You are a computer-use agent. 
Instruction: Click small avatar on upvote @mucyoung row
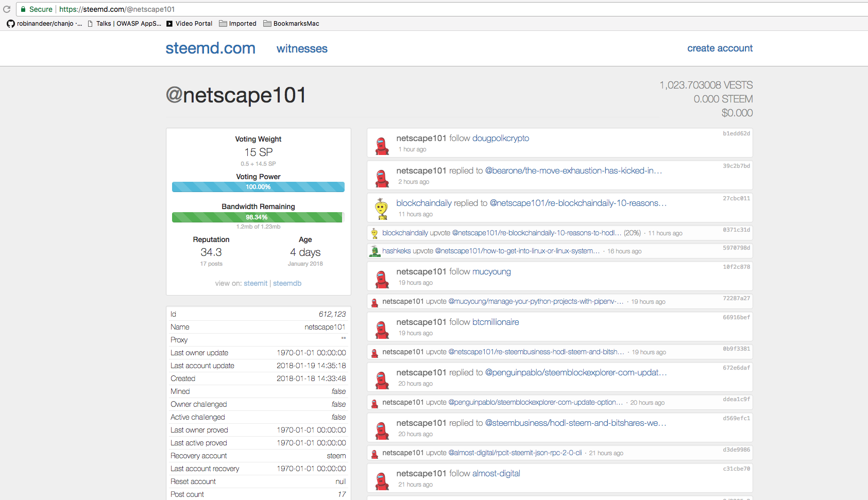tap(375, 302)
